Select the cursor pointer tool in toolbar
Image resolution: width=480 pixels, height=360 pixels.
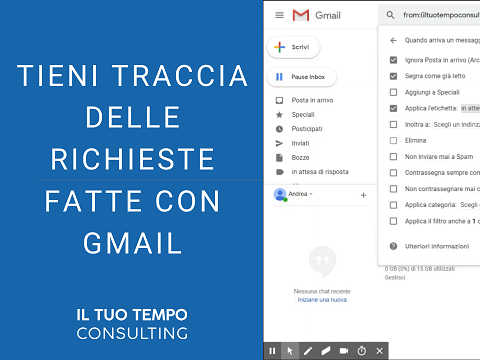(290, 351)
